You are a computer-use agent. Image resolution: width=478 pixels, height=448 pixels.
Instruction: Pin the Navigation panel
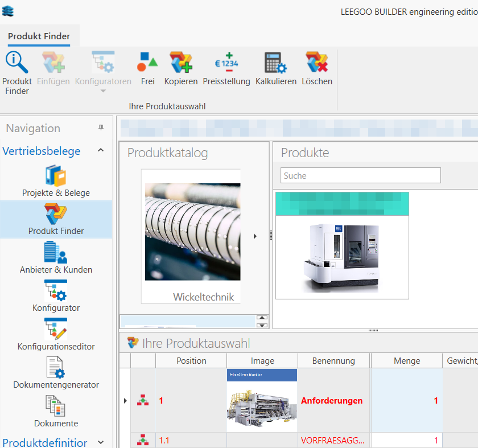click(x=101, y=128)
